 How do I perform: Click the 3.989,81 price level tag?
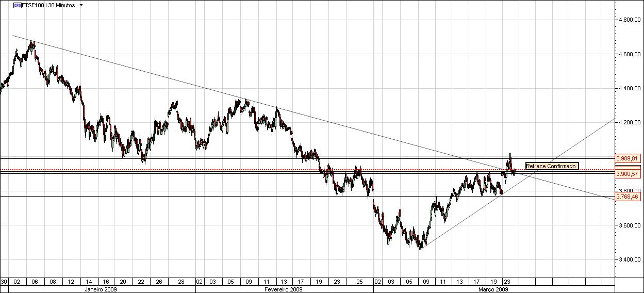(628, 158)
